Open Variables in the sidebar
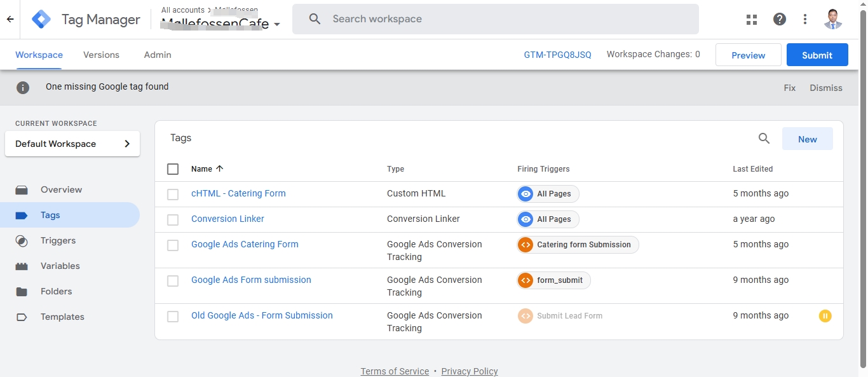 70,266
